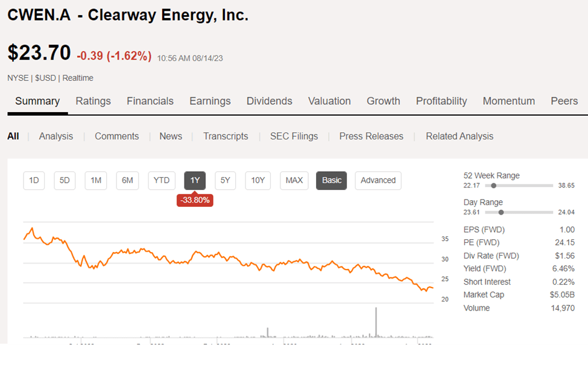588x366 pixels.
Task: Select the 1D chart range button
Action: (x=34, y=180)
